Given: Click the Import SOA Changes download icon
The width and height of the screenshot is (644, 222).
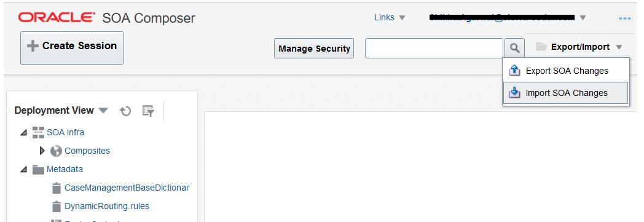Looking at the screenshot, I should pos(514,93).
